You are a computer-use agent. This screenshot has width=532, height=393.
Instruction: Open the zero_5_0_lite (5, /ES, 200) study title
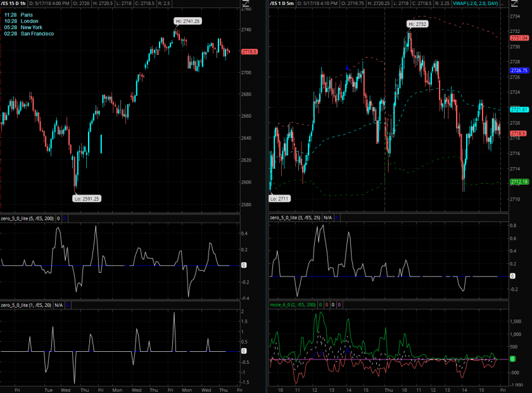28,218
